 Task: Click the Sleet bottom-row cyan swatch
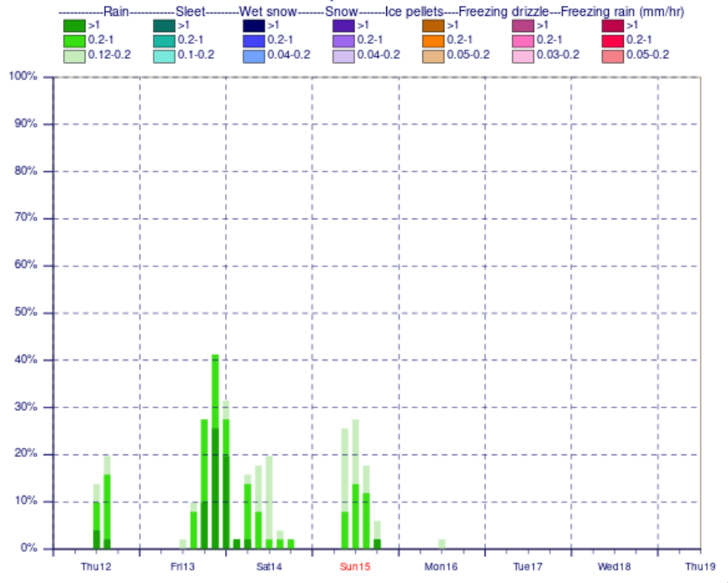[164, 56]
